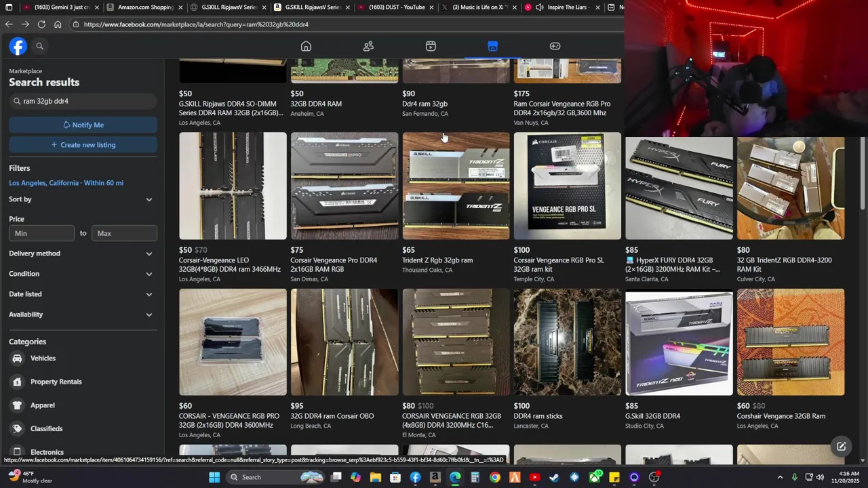
Task: Open Microsoft Edge from taskbar
Action: tap(455, 477)
